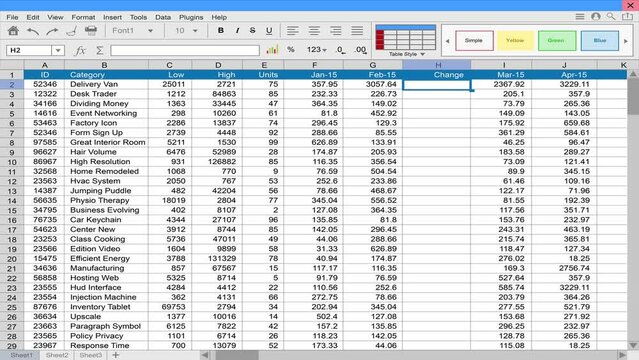Open the Edit menu

point(33,17)
